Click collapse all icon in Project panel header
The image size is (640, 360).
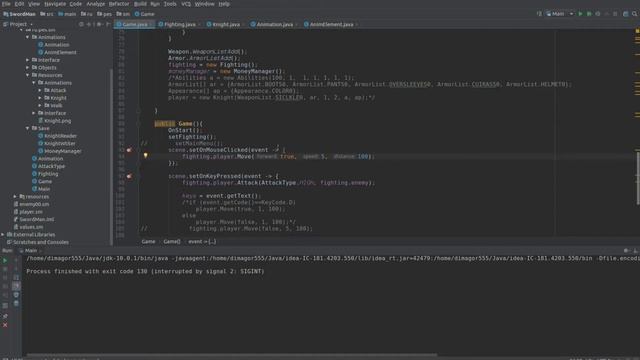coord(89,24)
